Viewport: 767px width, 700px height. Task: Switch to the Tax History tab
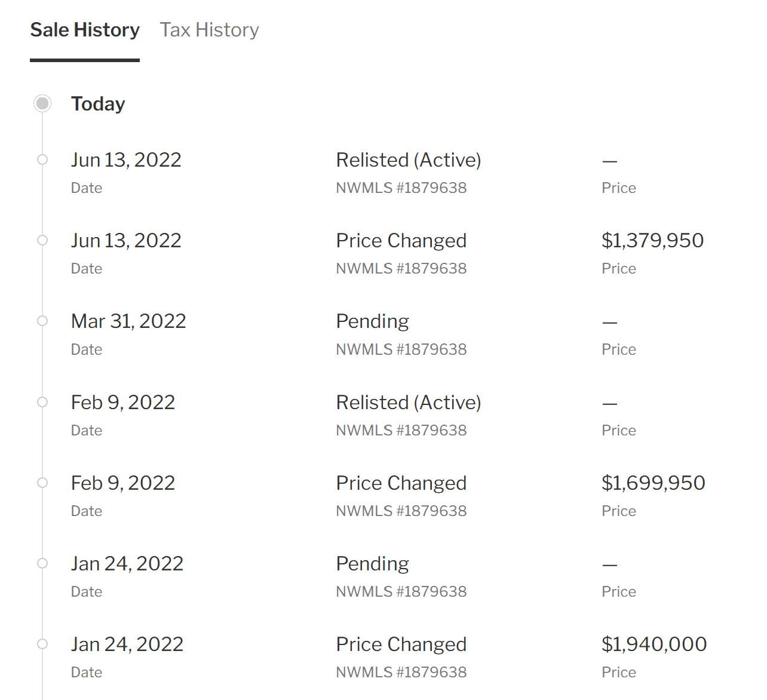[x=209, y=30]
